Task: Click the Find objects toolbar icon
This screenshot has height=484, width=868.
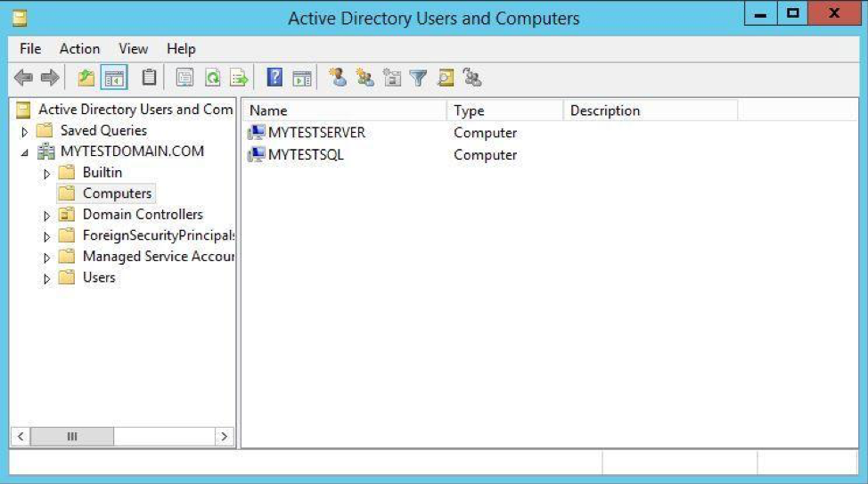Action: [446, 78]
